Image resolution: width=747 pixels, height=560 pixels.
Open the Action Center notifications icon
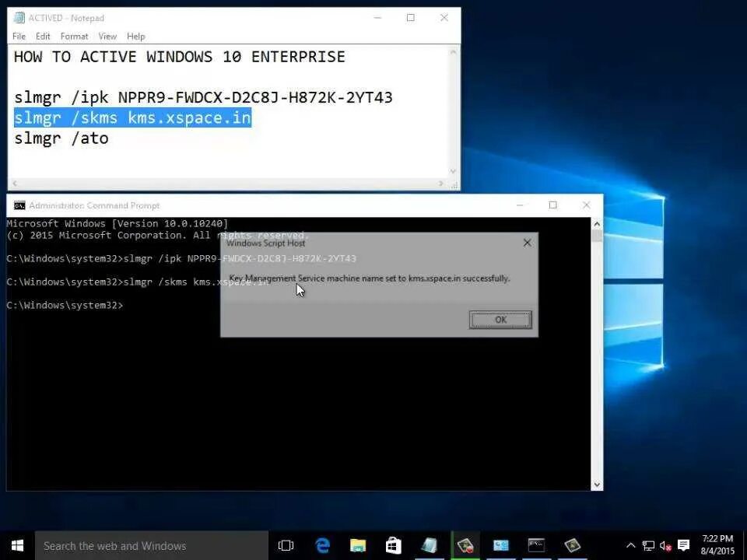[x=684, y=545]
